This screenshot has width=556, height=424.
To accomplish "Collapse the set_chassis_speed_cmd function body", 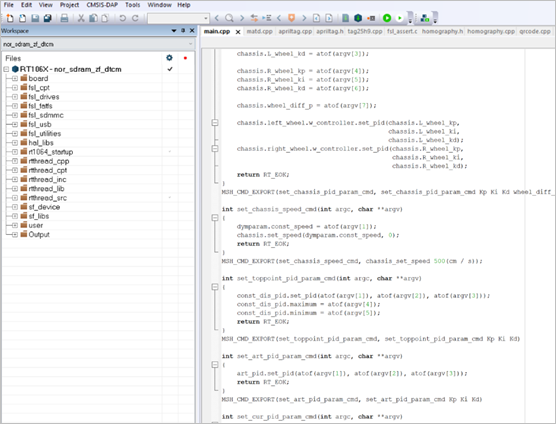I will pos(215,218).
